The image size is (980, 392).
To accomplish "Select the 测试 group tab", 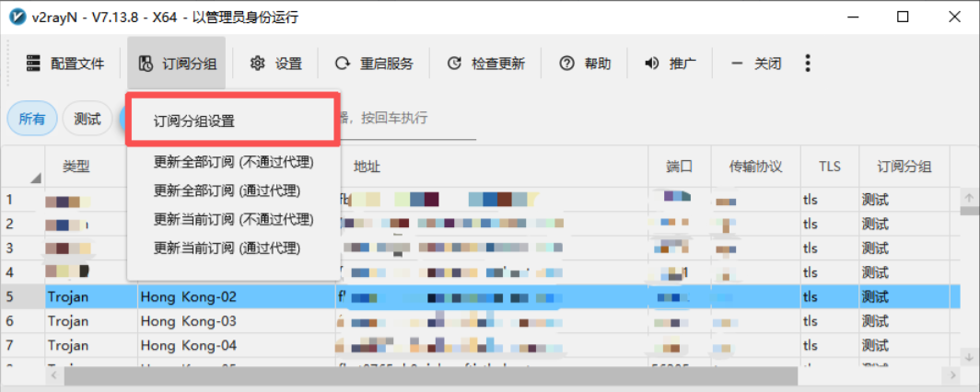I will (87, 119).
